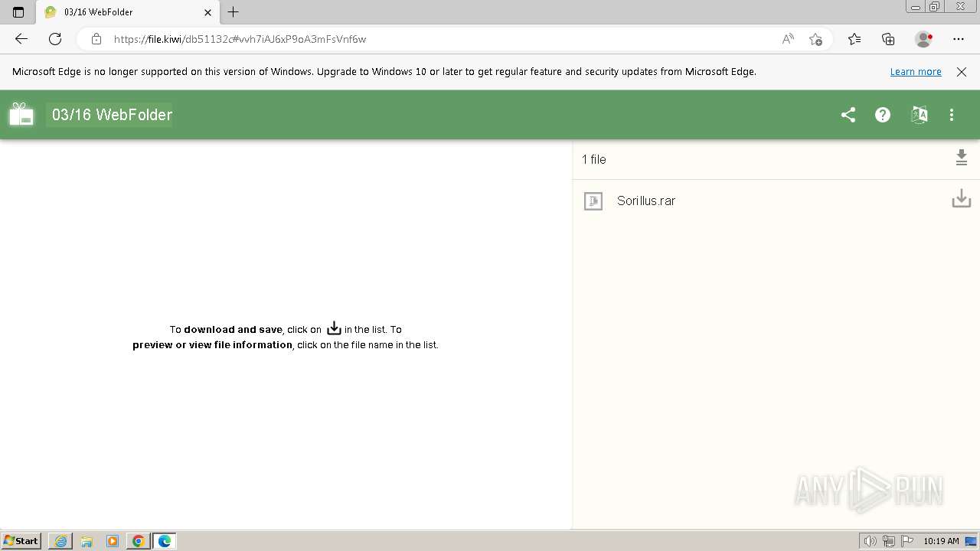Screen dimensions: 980x551
Task: Click the '1 file' count label
Action: click(x=593, y=159)
